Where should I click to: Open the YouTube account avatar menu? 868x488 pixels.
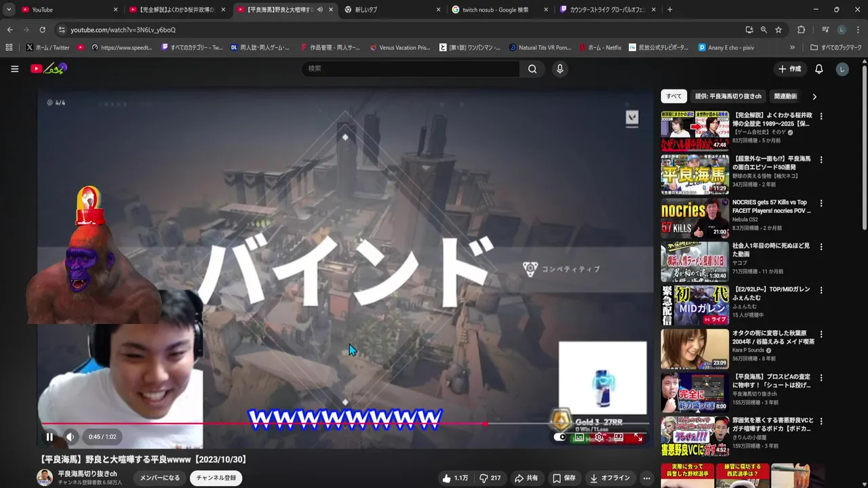coord(842,68)
